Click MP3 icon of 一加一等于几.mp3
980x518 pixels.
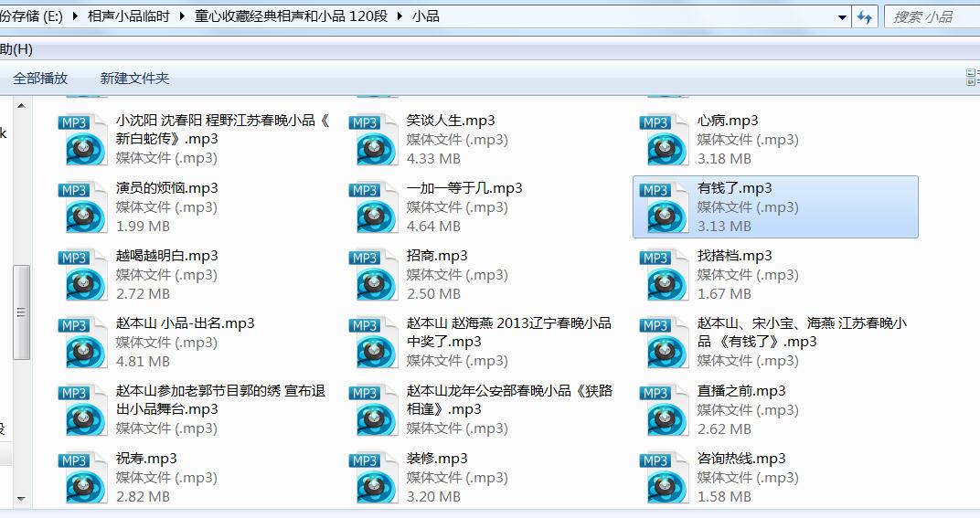(x=373, y=206)
